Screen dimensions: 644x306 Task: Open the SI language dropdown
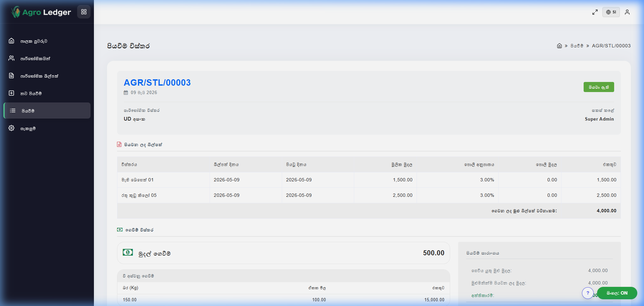coord(611,12)
